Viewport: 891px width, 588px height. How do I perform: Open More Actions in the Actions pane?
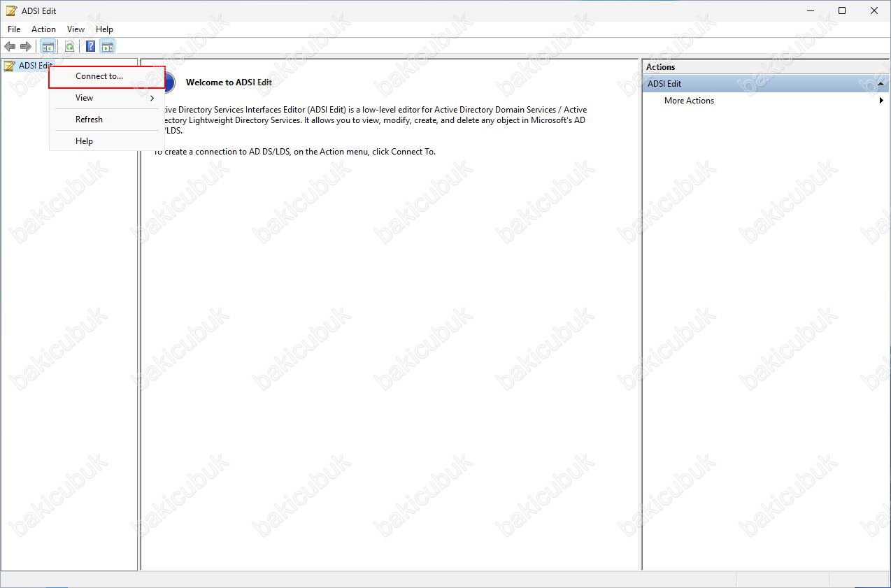click(689, 101)
